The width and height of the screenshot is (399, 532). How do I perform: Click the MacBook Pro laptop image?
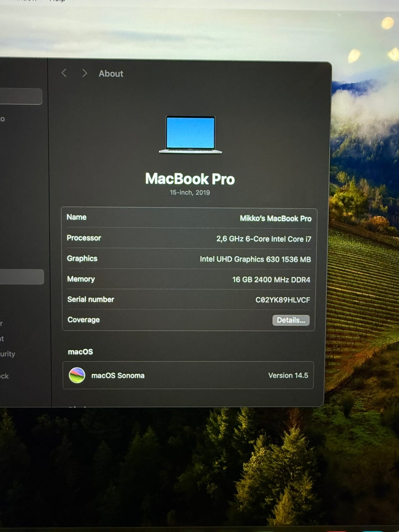click(x=190, y=135)
